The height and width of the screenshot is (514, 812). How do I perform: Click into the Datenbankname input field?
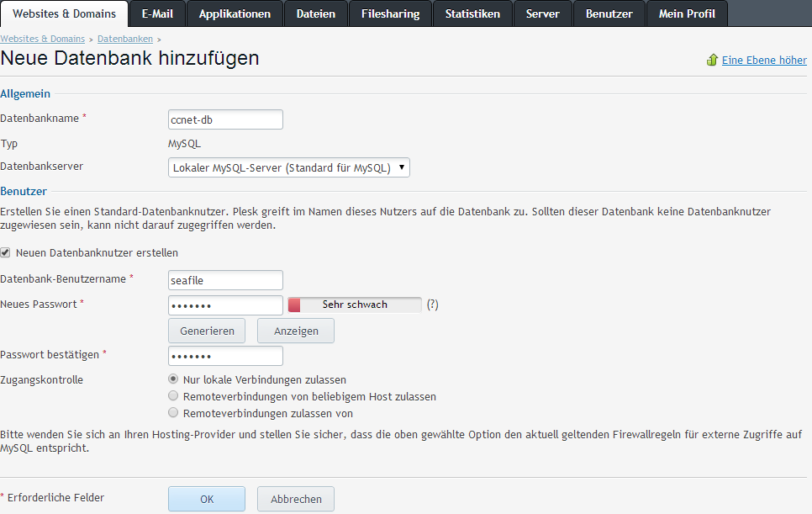pyautogui.click(x=225, y=119)
